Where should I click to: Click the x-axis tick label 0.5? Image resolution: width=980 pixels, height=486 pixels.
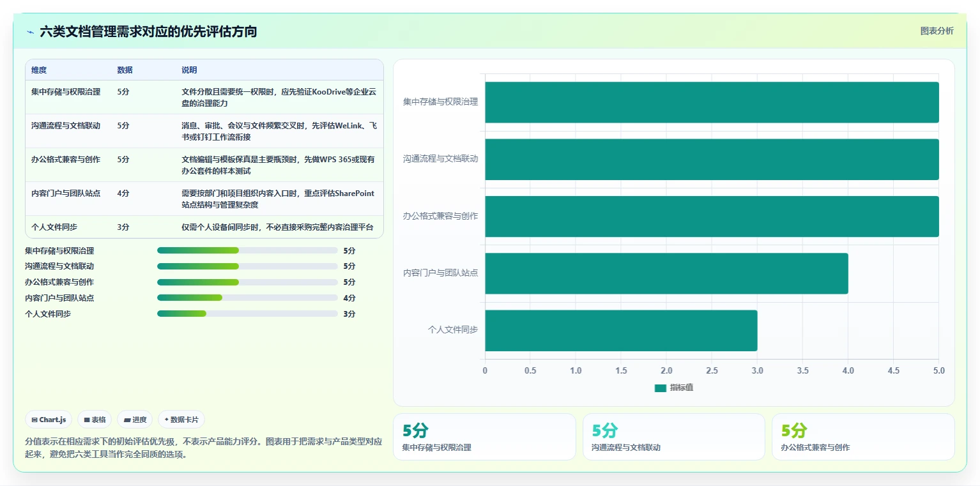pyautogui.click(x=530, y=370)
